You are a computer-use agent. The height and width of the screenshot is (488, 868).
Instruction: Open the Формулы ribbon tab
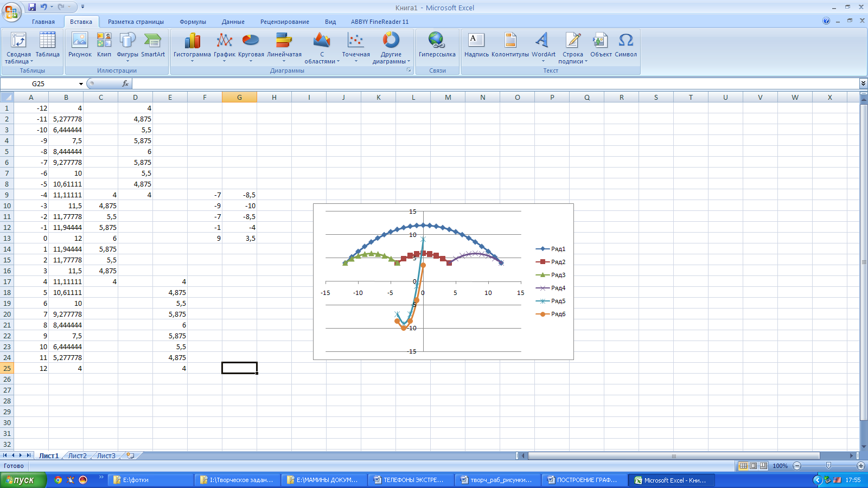pos(193,22)
